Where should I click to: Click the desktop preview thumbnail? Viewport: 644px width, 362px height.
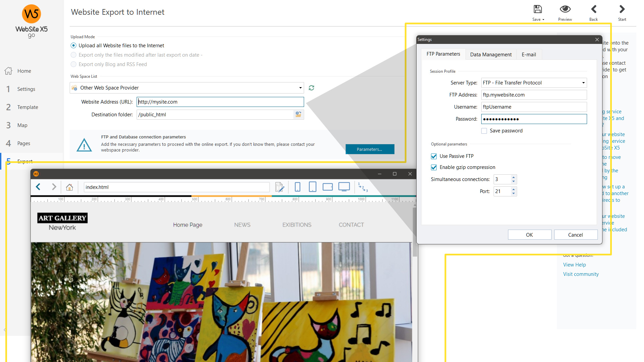click(345, 186)
